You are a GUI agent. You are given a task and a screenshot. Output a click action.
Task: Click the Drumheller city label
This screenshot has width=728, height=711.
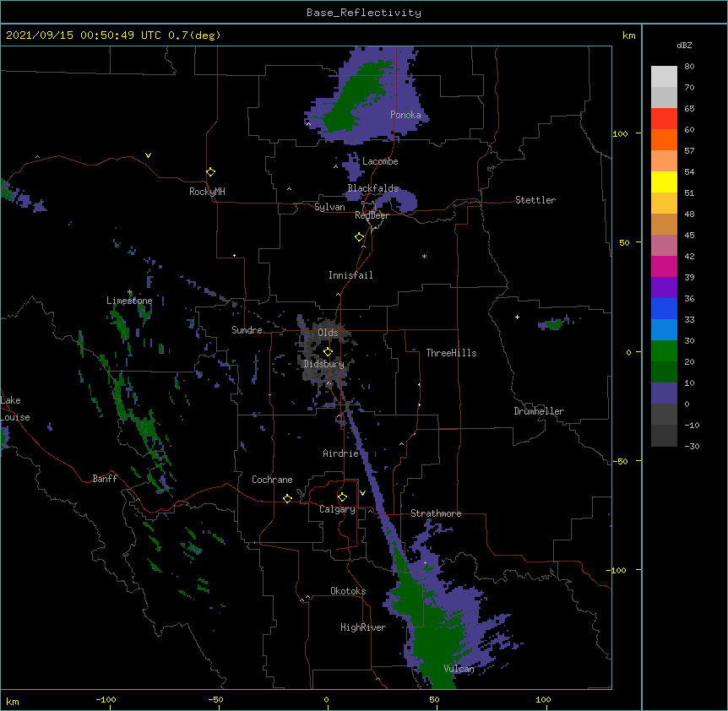[539, 411]
